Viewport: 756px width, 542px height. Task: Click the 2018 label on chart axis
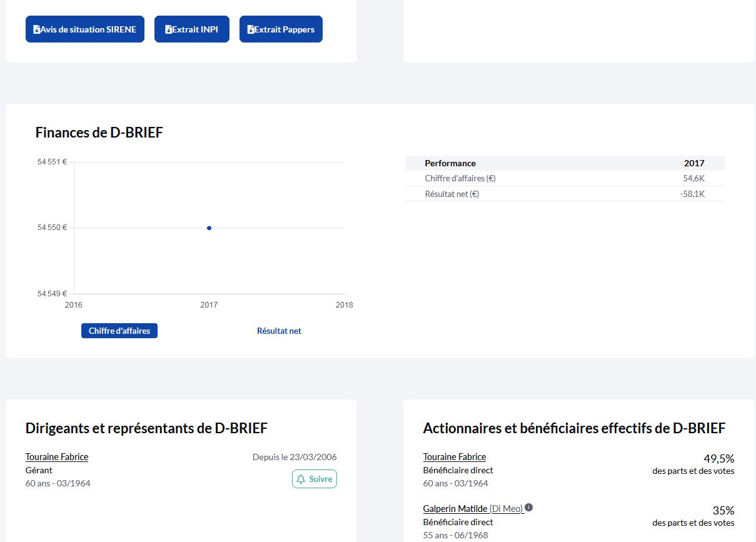(344, 305)
